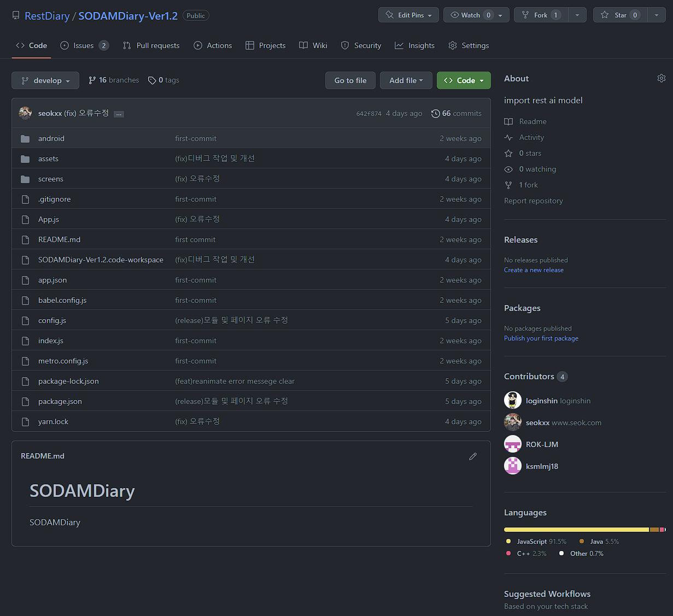Open the app.json file

[52, 280]
